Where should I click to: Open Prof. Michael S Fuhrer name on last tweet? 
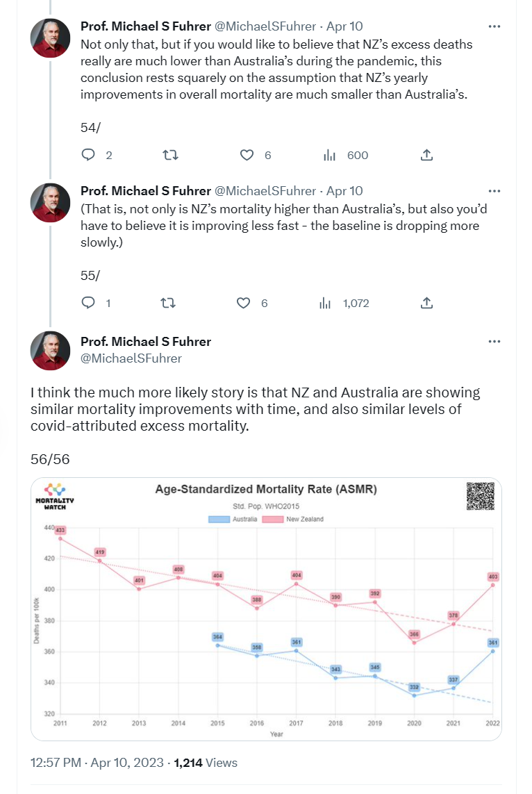coord(146,342)
